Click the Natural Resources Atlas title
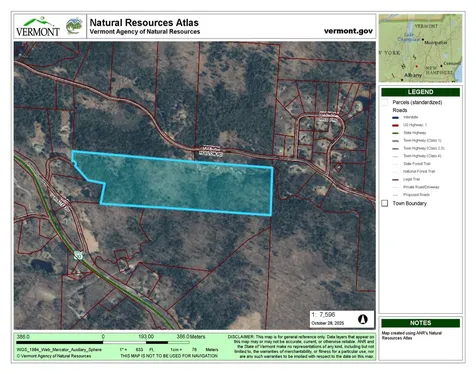 (x=144, y=22)
